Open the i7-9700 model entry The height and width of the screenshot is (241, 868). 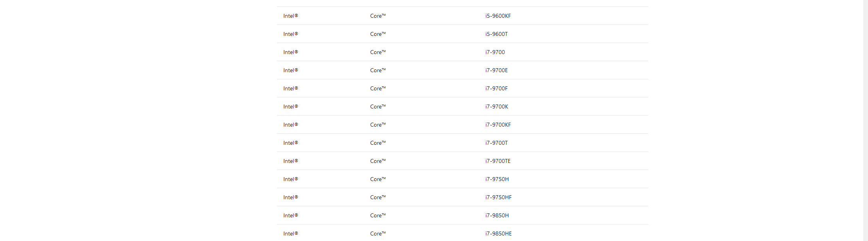[495, 52]
